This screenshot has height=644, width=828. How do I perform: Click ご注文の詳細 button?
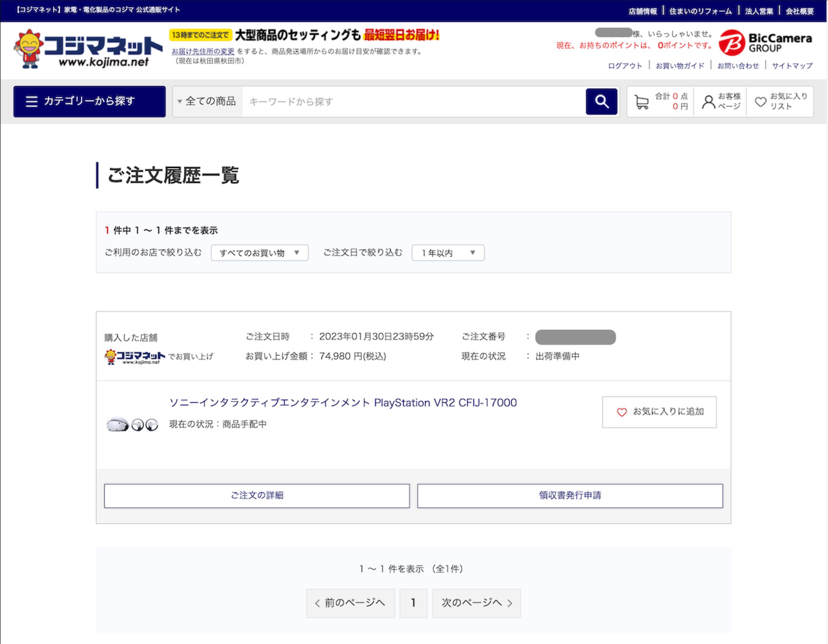point(257,495)
